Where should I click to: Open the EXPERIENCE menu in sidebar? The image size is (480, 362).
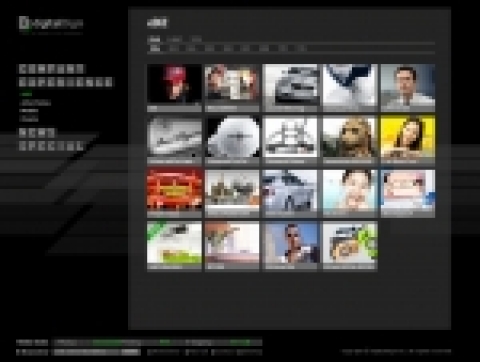coord(65,82)
